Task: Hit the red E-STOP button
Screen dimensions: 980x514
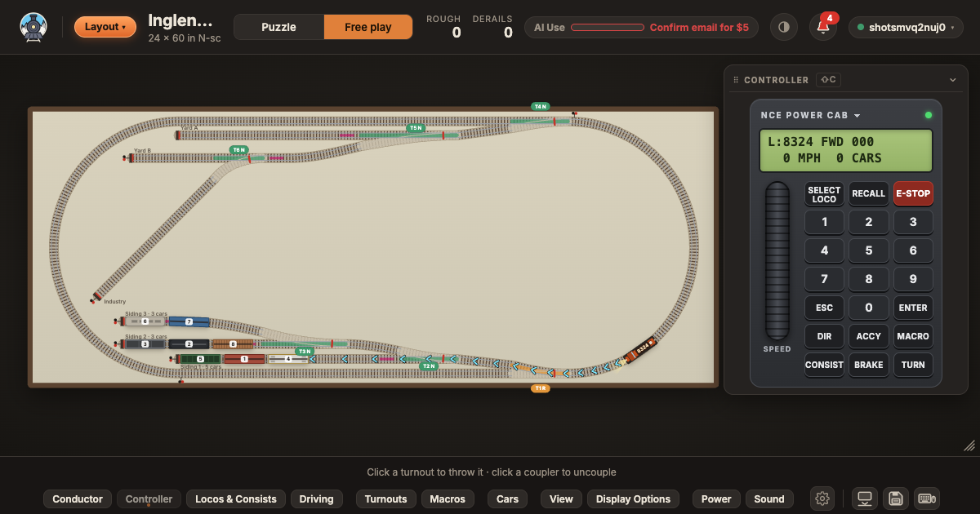Action: [913, 193]
